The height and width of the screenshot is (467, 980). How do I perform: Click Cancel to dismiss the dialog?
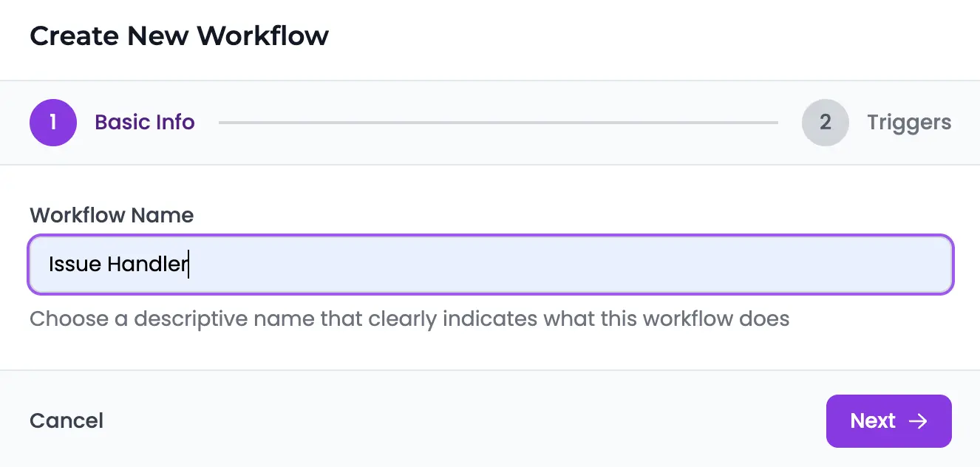(x=66, y=421)
